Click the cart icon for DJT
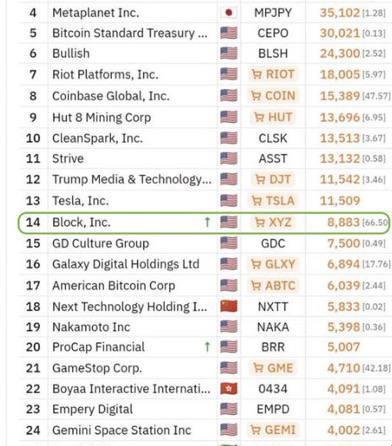Screen dimensions: 392x446 point(260,179)
